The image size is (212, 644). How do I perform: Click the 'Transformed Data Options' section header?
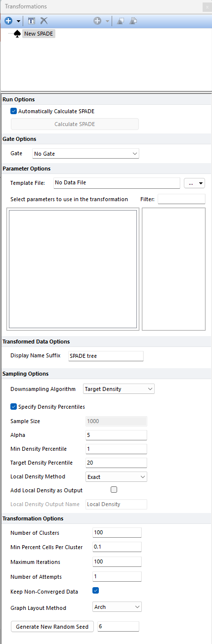(36, 342)
